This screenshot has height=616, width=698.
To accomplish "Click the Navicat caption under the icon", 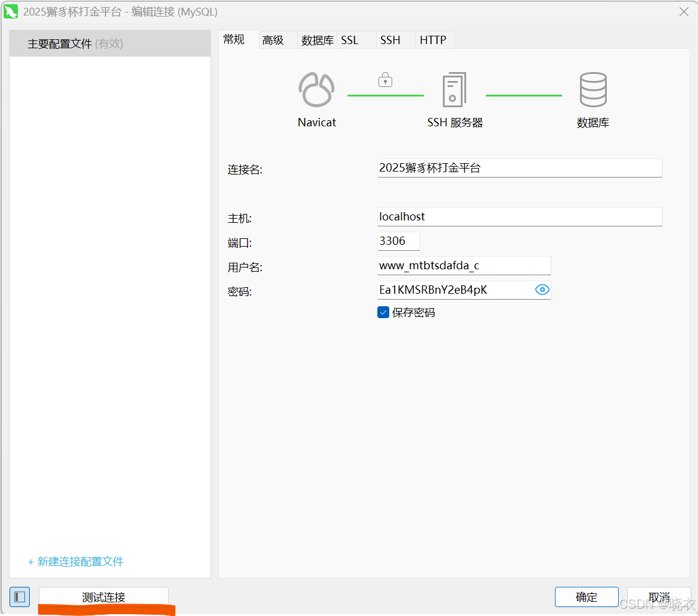I will pyautogui.click(x=317, y=122).
